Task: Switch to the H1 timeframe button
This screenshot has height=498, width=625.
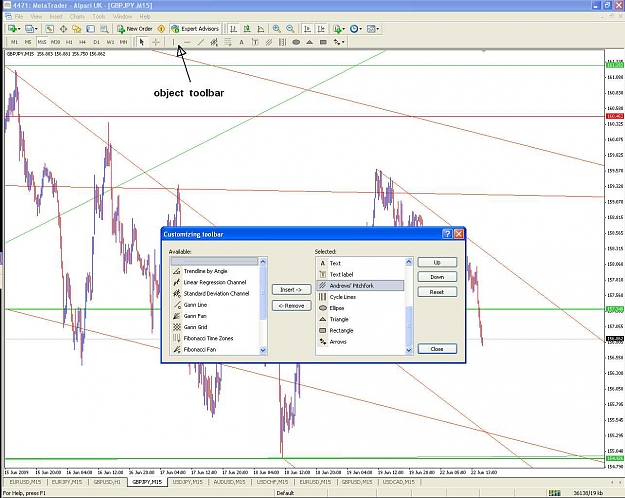Action: pos(69,42)
